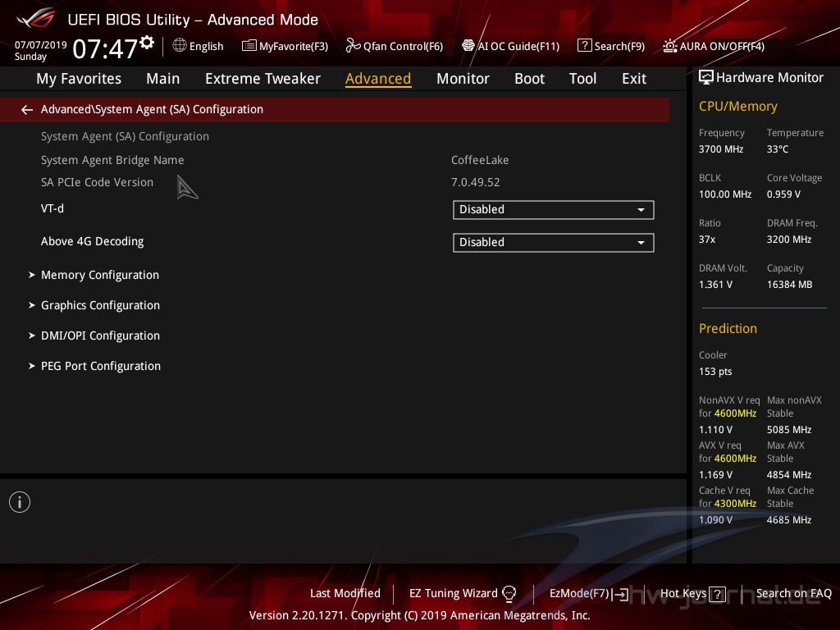Switch to Extreme Tweaker tab
The width and height of the screenshot is (840, 630).
tap(262, 79)
